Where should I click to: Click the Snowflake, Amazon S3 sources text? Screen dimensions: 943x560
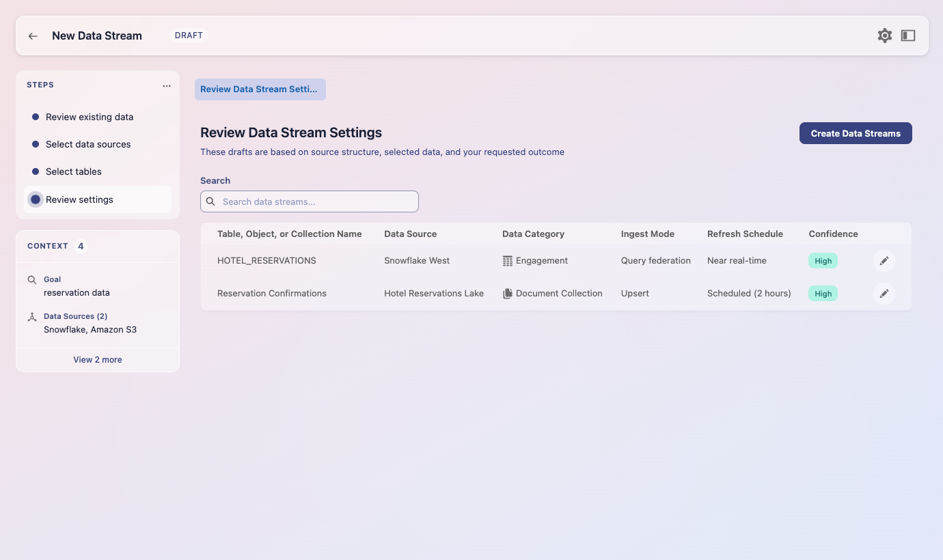pos(90,330)
